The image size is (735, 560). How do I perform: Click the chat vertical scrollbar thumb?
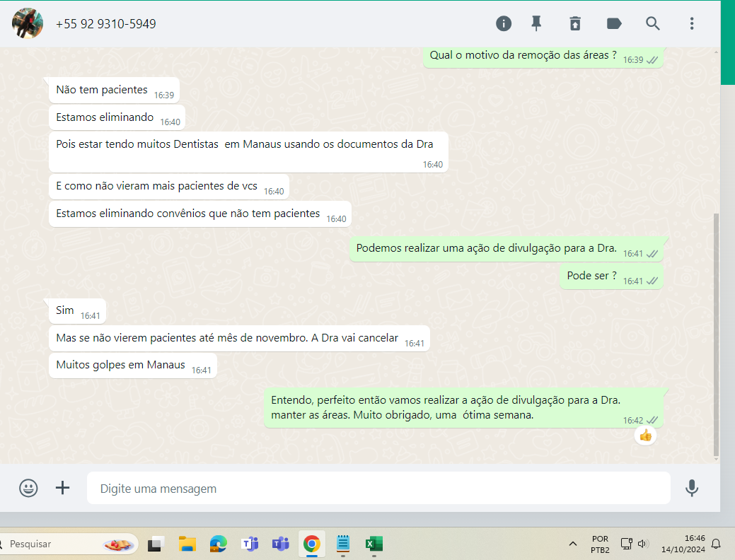coord(716,334)
